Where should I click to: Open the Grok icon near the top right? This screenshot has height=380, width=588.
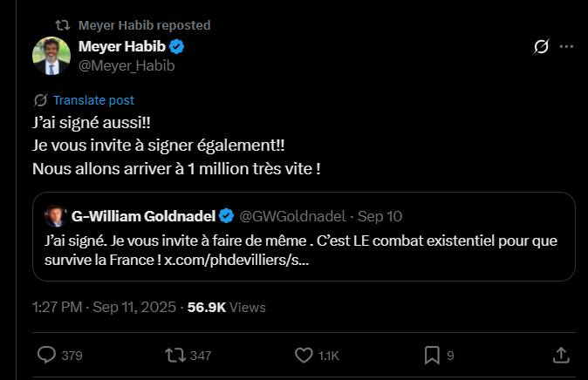click(x=541, y=46)
